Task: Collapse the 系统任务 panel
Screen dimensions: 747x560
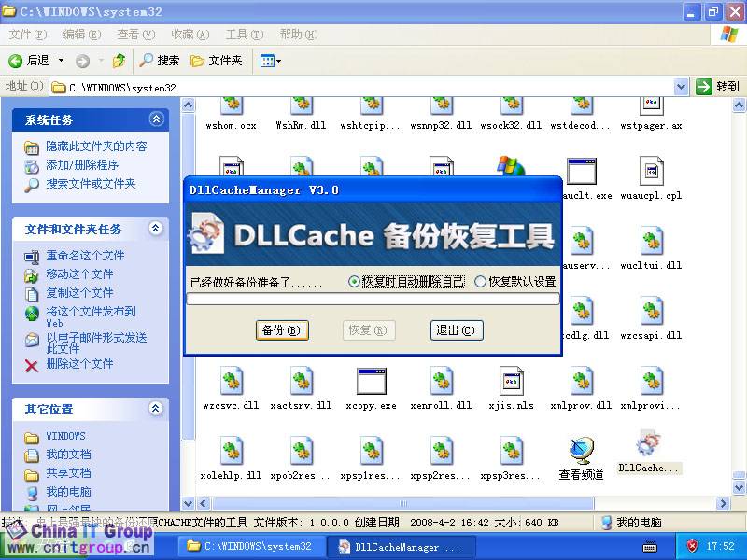Action: [x=156, y=119]
